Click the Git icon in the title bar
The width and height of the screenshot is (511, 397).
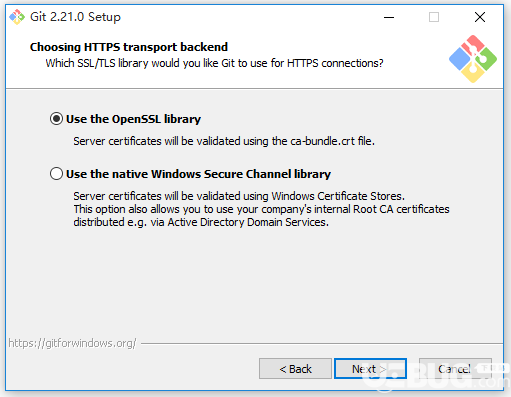[17, 17]
